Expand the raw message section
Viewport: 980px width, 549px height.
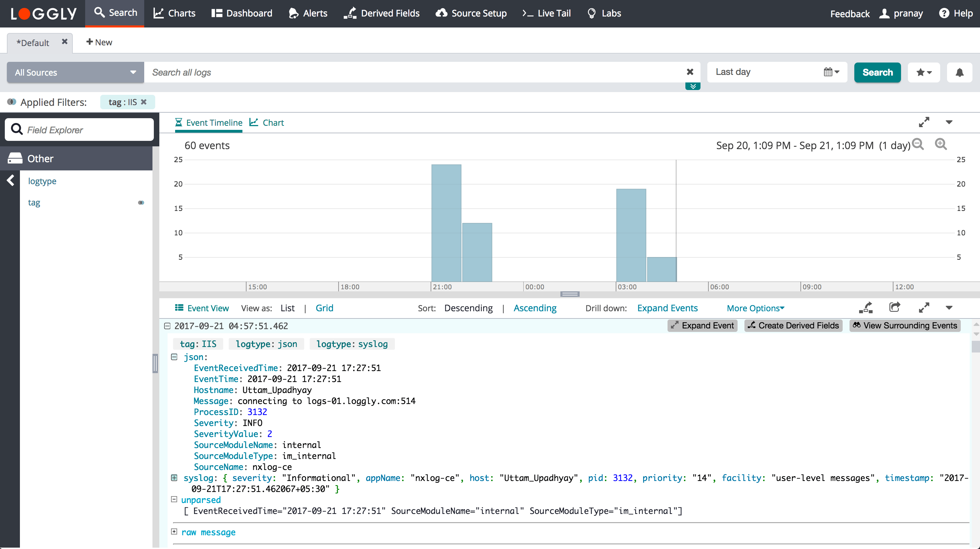coord(174,532)
